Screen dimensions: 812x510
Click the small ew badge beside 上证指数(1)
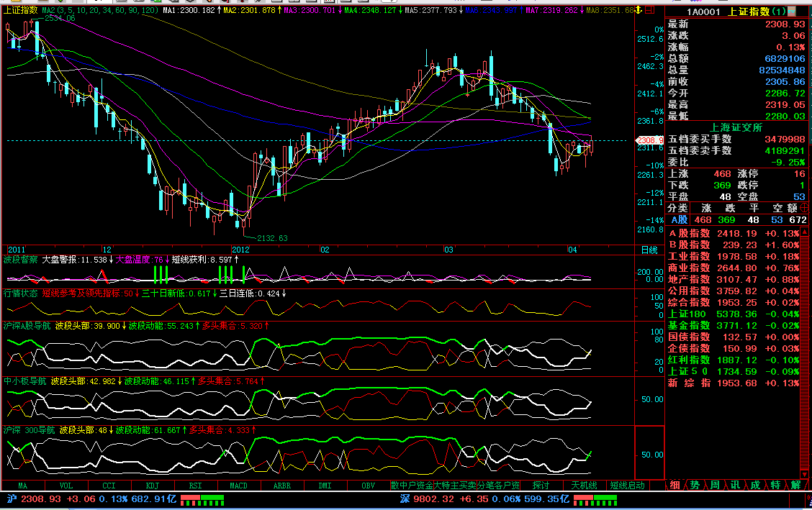pyautogui.click(x=792, y=11)
